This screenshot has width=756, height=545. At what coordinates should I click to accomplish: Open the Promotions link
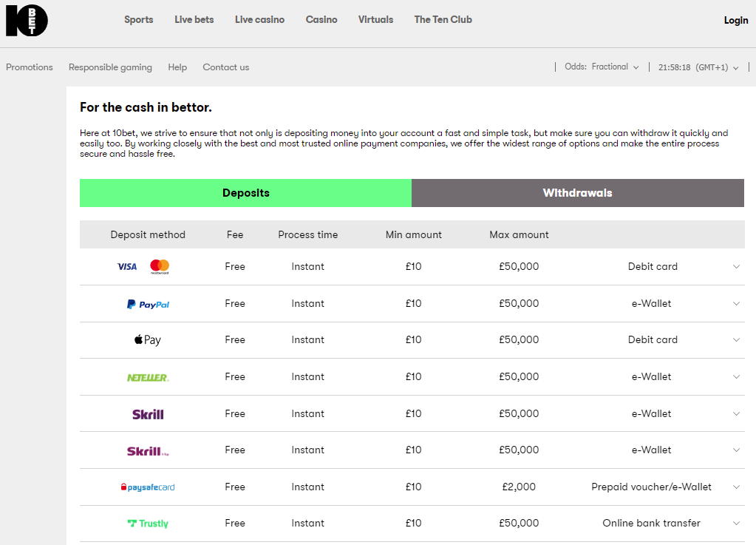click(x=30, y=67)
